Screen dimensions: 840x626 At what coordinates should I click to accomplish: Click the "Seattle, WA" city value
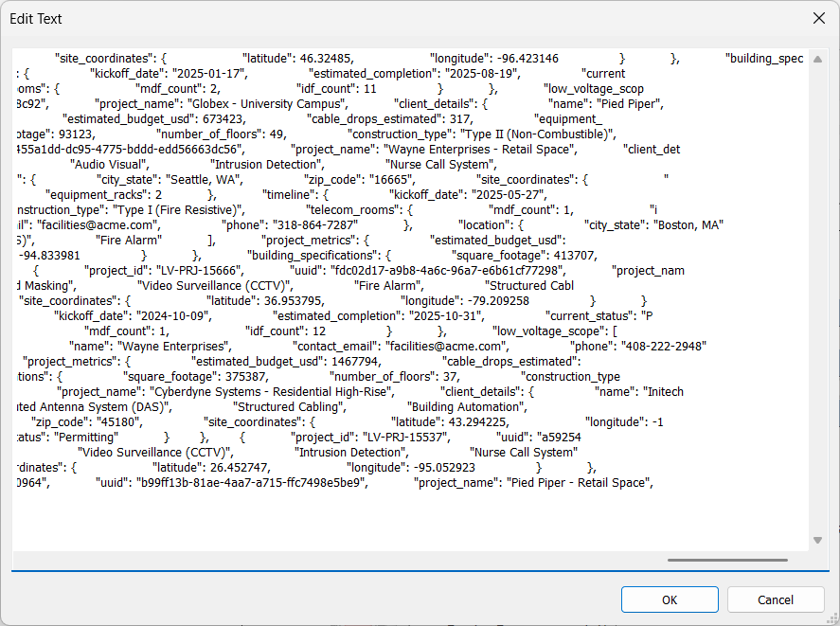tap(205, 180)
